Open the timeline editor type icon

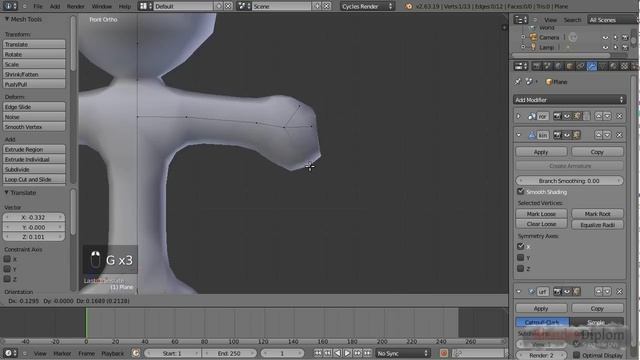10,353
